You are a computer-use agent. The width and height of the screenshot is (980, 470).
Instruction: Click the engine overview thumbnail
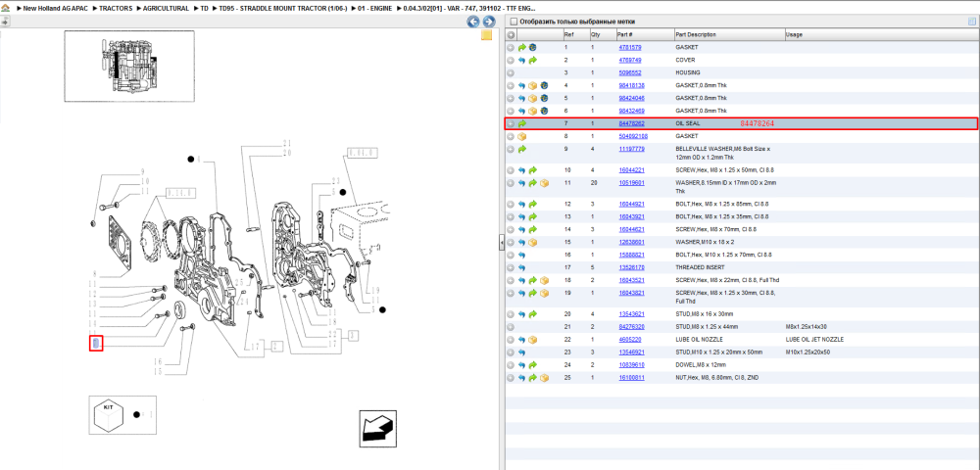(x=128, y=67)
